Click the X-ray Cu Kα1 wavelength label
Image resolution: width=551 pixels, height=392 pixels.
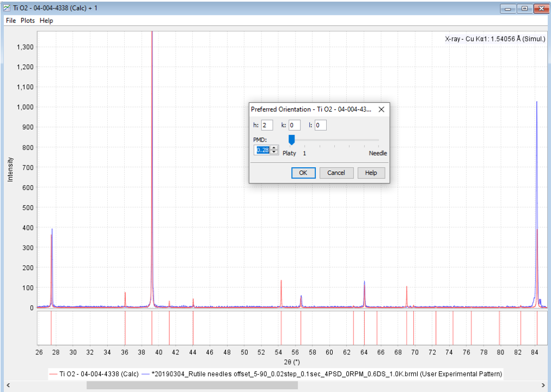coord(495,39)
